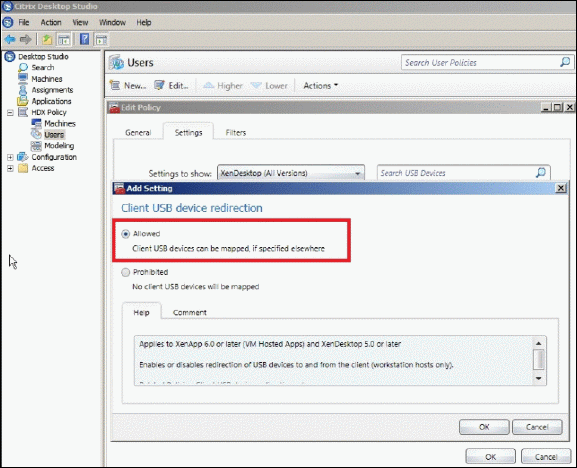Screen dimensions: 577x468
Task: Toggle the show/hide action pane icon
Action: [x=101, y=39]
